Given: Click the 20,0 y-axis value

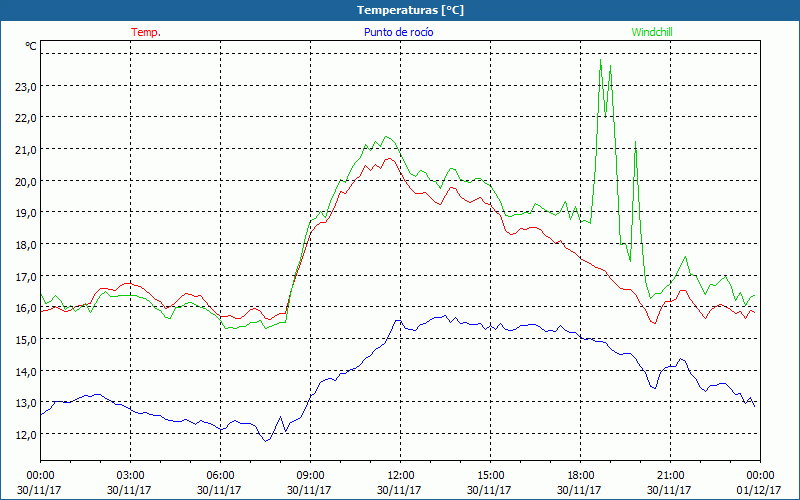Looking at the screenshot, I should tap(26, 182).
